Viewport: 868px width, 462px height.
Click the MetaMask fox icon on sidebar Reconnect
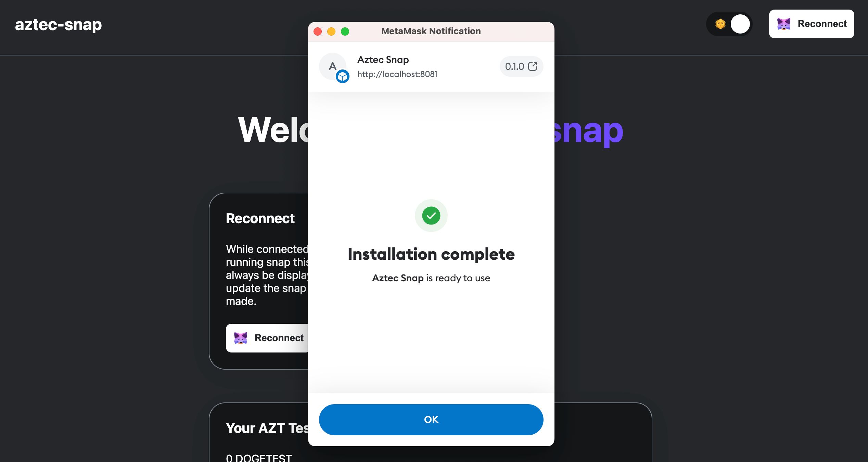click(x=240, y=337)
